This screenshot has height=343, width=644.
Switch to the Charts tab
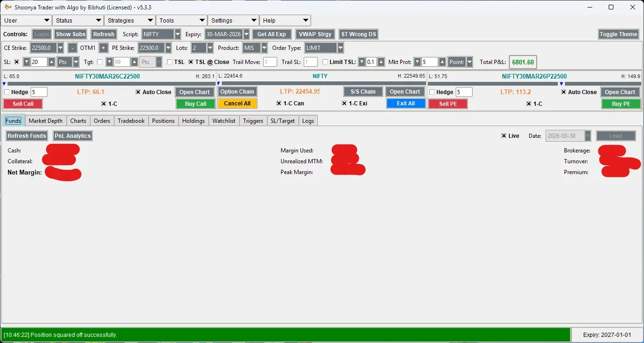pos(78,121)
